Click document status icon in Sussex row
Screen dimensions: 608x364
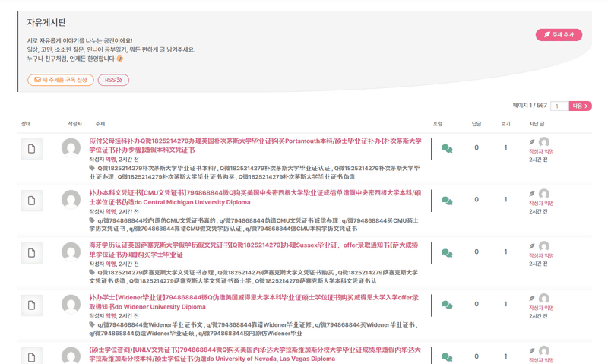point(31,253)
